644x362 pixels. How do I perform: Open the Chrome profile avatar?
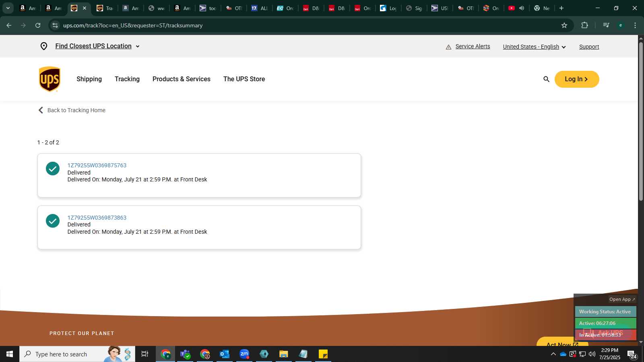[x=621, y=25]
